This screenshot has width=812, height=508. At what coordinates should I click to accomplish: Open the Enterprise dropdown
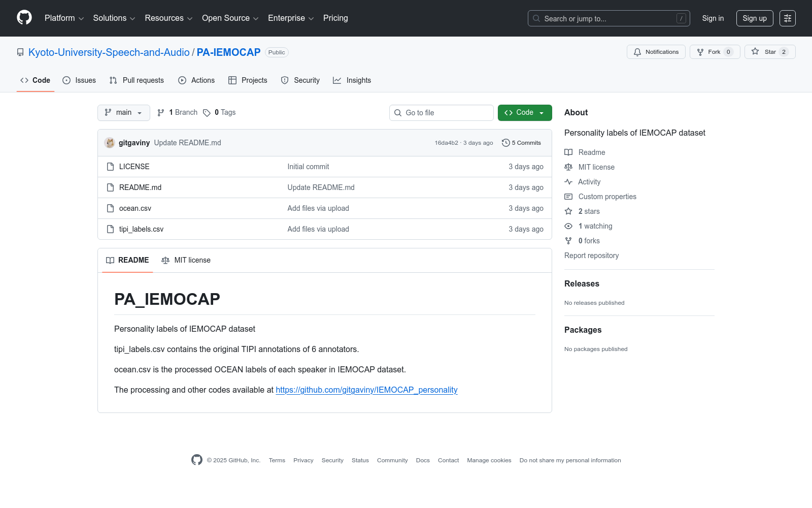[291, 18]
